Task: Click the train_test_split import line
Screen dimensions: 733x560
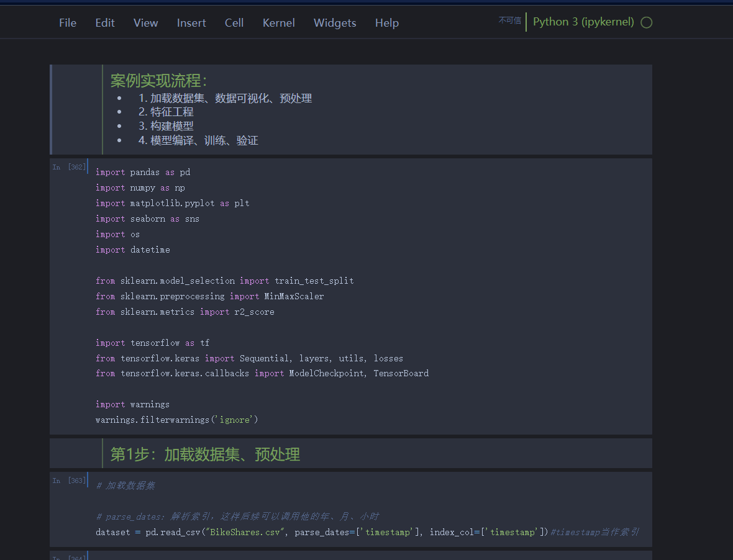Action: [224, 281]
